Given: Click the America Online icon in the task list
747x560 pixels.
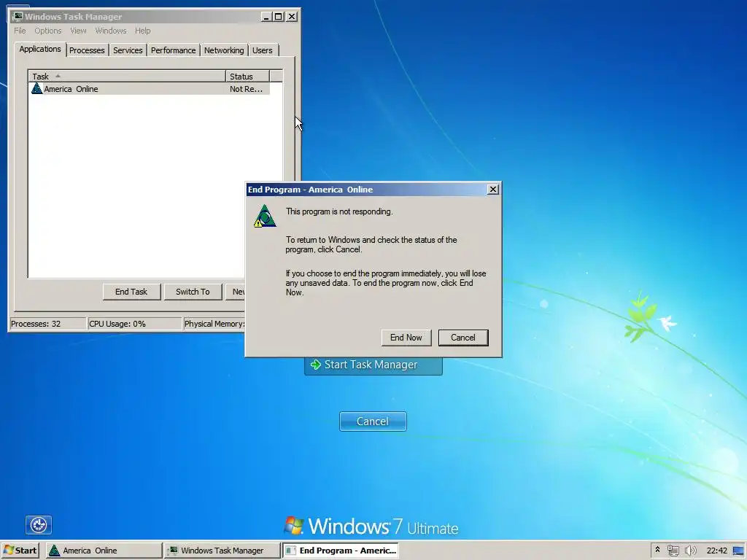Looking at the screenshot, I should point(36,88).
